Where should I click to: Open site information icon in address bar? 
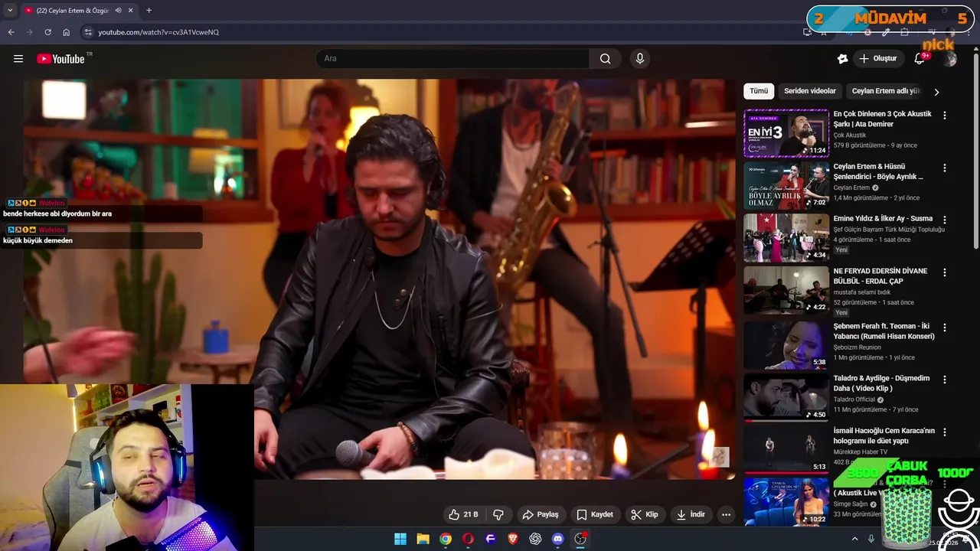[x=88, y=32]
